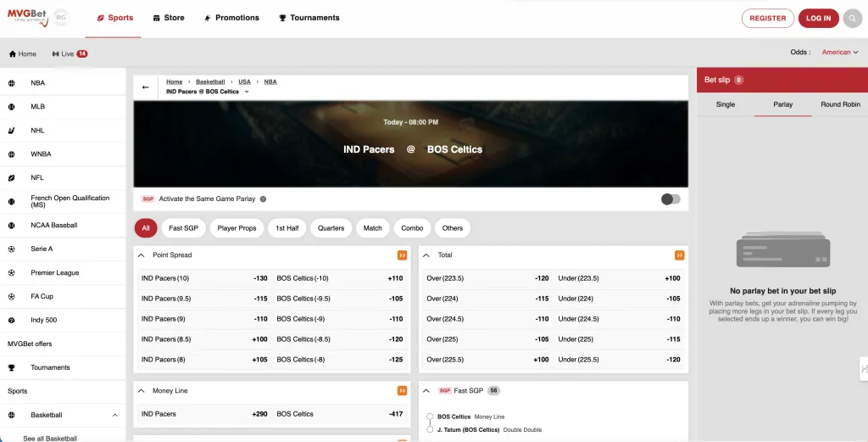Select J. Tatum Double Double radio button
The height and width of the screenshot is (442, 868).
pyautogui.click(x=430, y=430)
